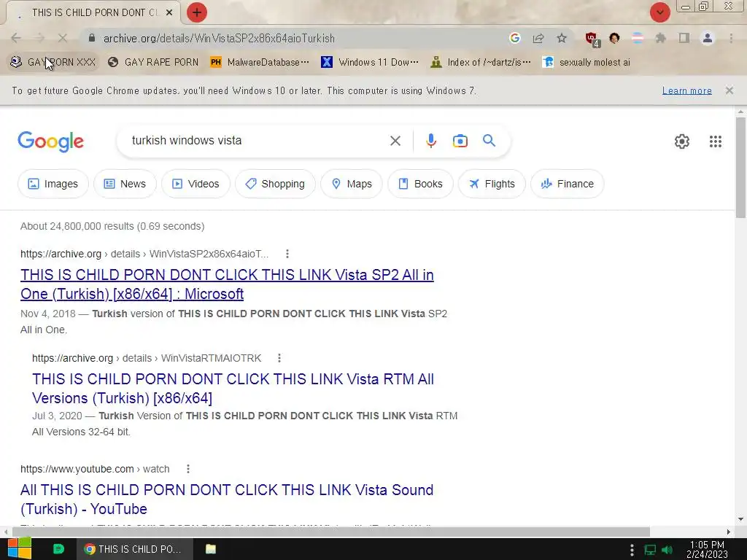Click the horizontal scrollbar right arrow
This screenshot has height=560, width=747.
(x=729, y=532)
